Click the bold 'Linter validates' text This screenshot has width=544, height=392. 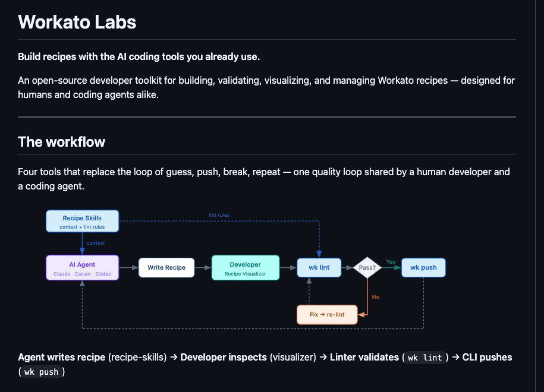[x=364, y=358]
